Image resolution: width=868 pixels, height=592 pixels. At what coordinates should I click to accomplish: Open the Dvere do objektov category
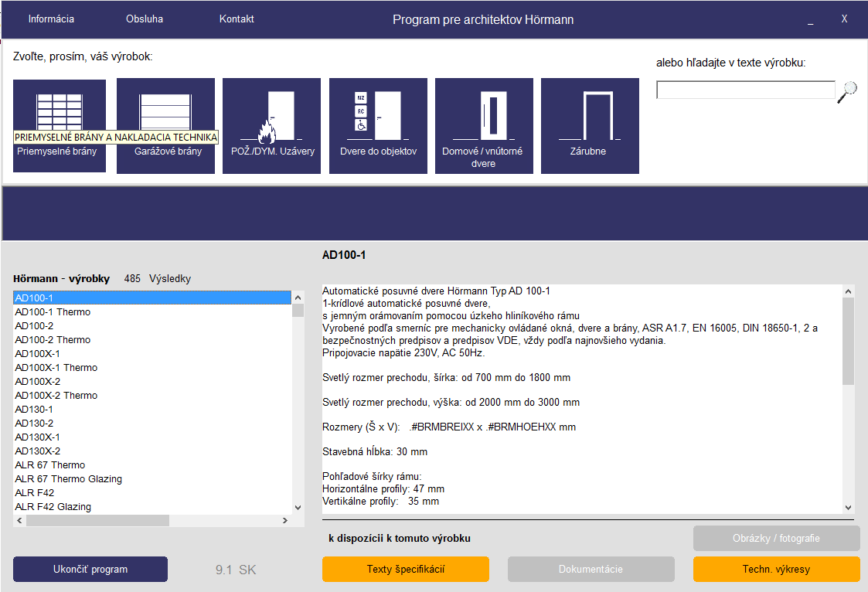378,125
